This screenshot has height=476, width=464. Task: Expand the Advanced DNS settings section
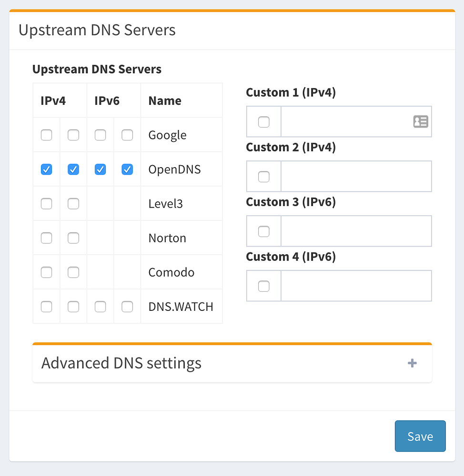412,363
